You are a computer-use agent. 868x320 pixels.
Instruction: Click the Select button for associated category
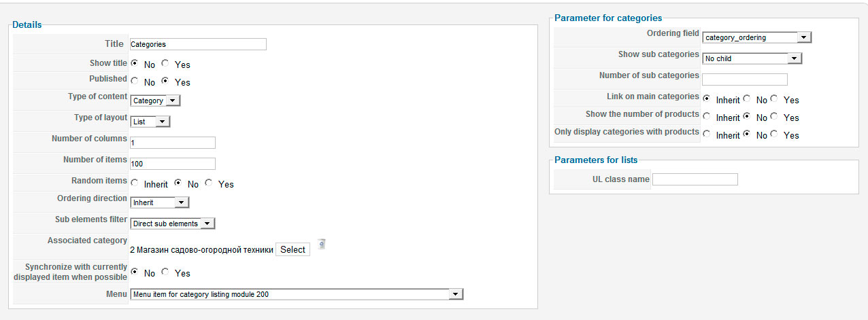(293, 249)
